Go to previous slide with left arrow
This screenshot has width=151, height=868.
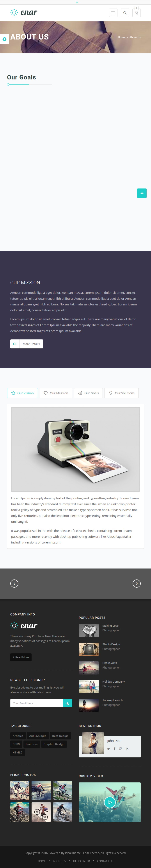pos(14,583)
